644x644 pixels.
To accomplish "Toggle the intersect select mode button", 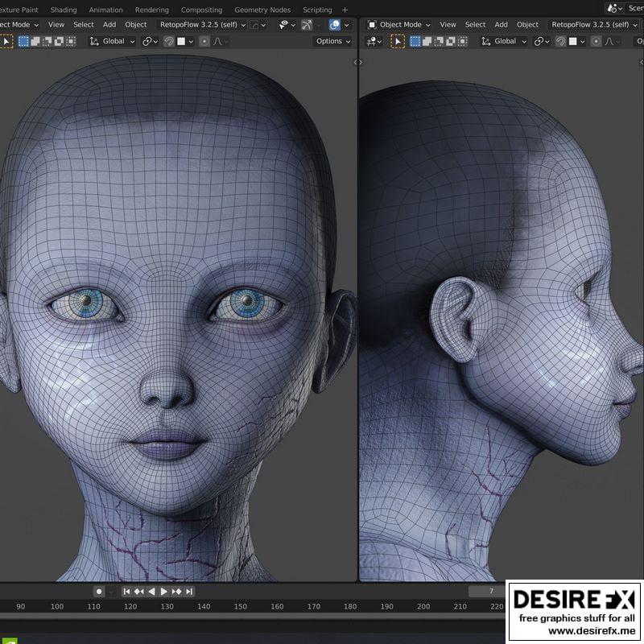I will [72, 41].
